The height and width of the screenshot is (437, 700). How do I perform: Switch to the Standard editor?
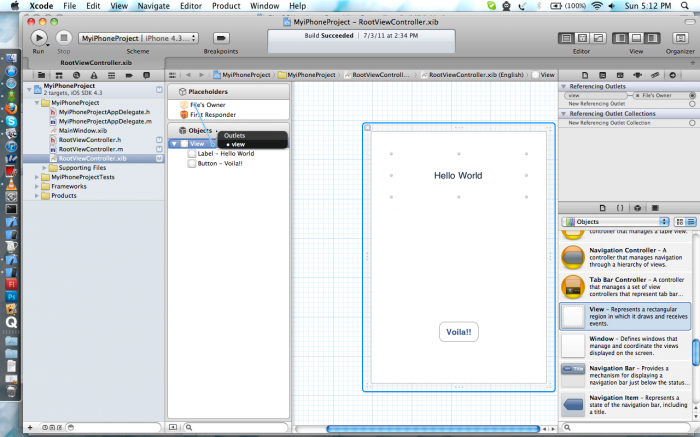tap(566, 38)
